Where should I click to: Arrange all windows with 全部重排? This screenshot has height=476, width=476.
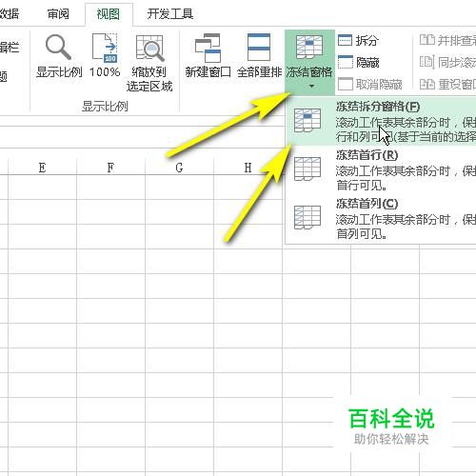coord(259,56)
